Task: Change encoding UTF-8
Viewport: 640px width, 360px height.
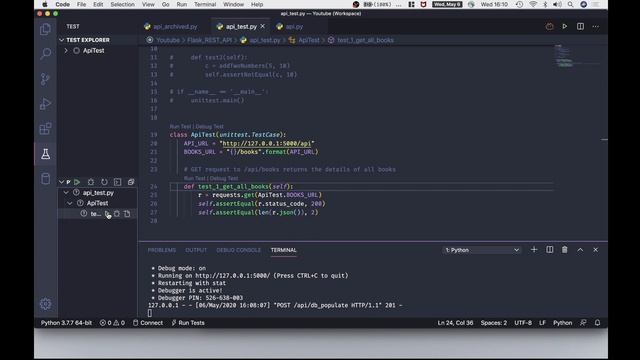Action: tap(523, 322)
